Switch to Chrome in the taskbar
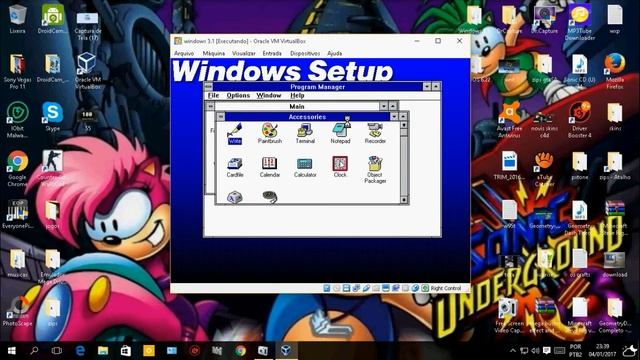Image resolution: width=640 pixels, height=360 pixels. click(240, 351)
